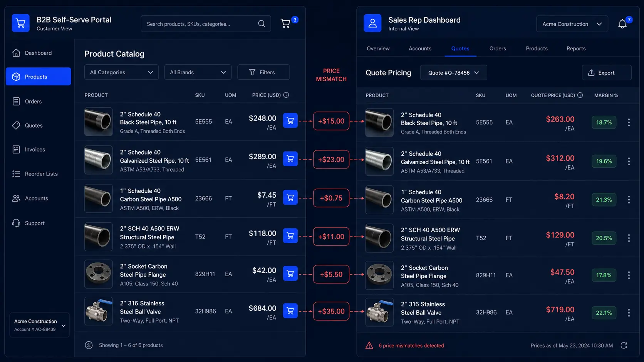Screen dimensions: 644x362
Task: Click the $7.45 catalog price
Action: pyautogui.click(x=267, y=195)
